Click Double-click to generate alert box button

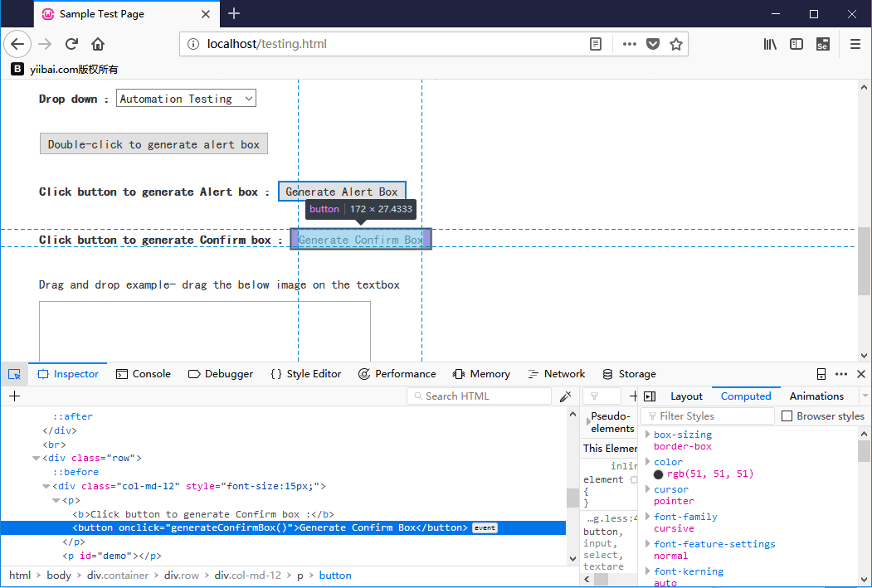point(153,144)
